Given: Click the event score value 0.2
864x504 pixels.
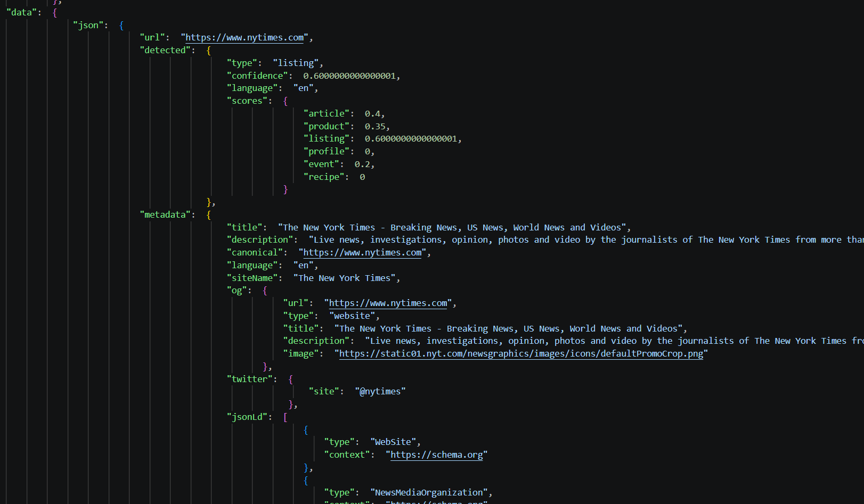Looking at the screenshot, I should (x=362, y=164).
